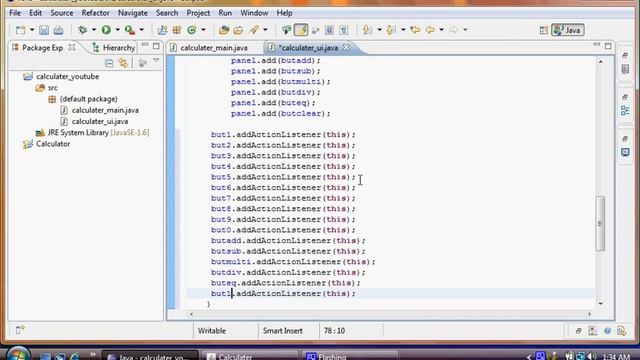640x360 pixels.
Task: Open the Debug dropdown arrow
Action: [93, 30]
